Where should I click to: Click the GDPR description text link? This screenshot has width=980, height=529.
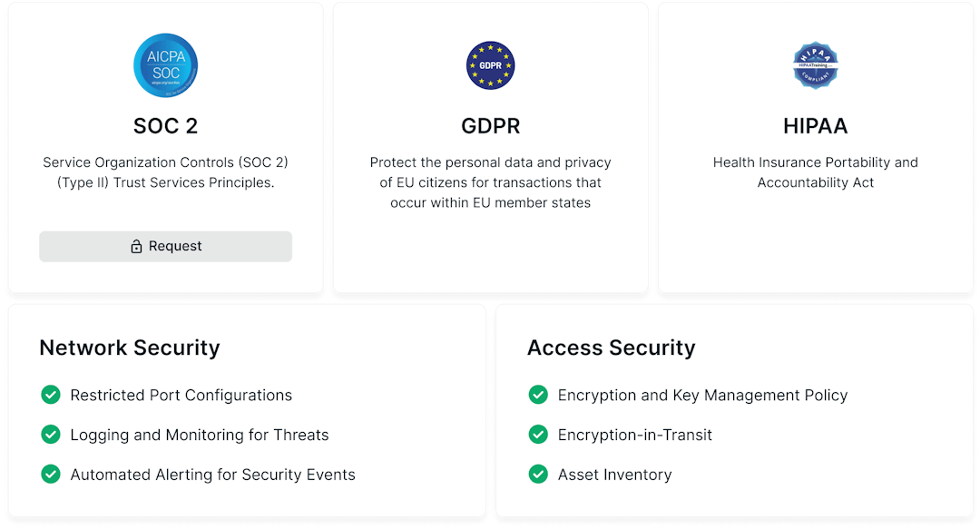pos(490,181)
